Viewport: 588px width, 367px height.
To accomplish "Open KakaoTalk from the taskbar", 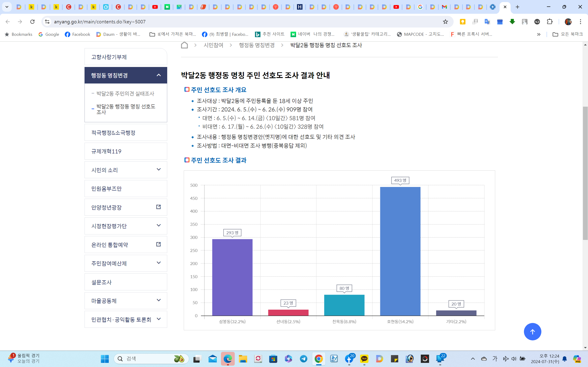I will [364, 359].
